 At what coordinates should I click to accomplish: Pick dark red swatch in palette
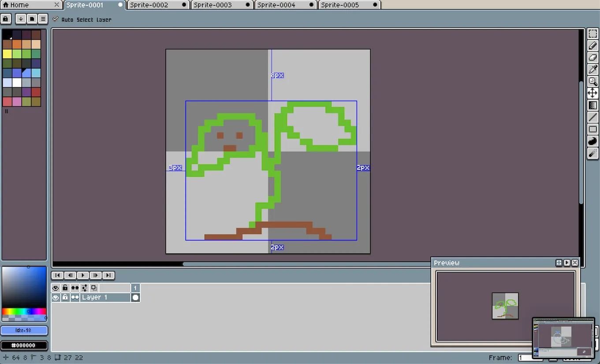coord(36,92)
